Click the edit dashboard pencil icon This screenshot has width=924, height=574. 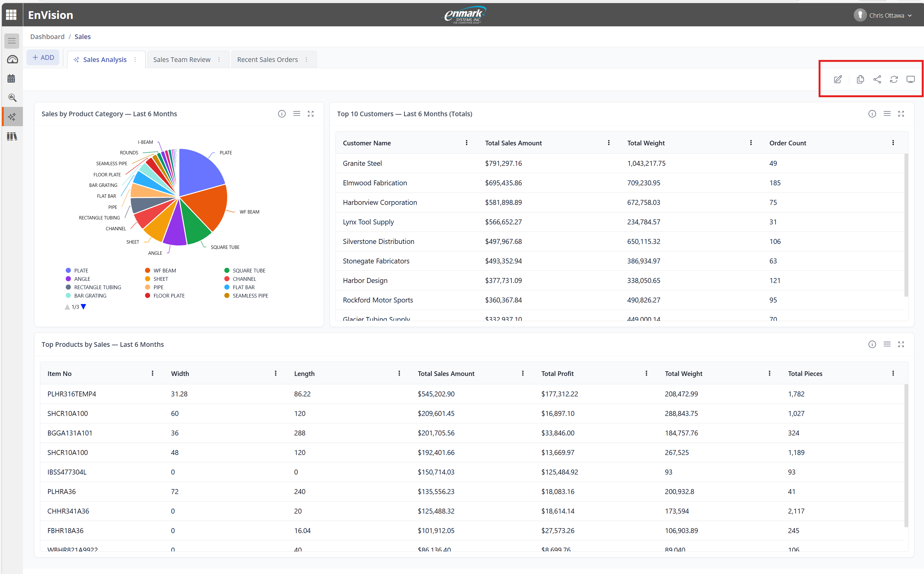pos(838,79)
